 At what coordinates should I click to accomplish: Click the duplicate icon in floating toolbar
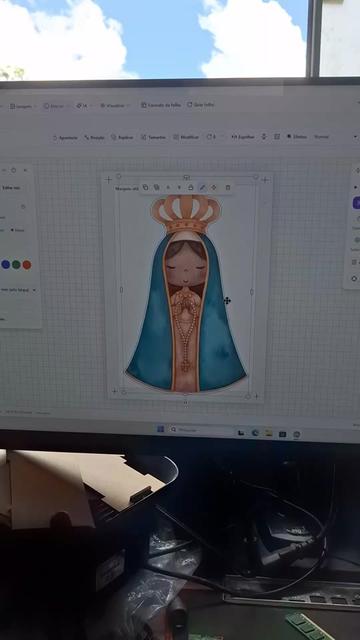pos(156,187)
